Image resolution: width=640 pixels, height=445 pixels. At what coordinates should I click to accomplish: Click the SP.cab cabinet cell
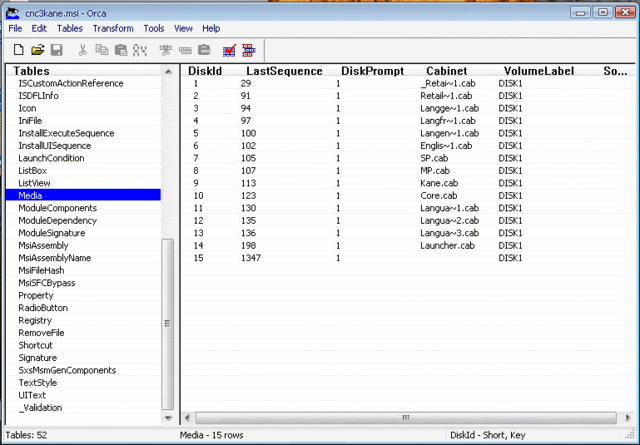point(434,158)
